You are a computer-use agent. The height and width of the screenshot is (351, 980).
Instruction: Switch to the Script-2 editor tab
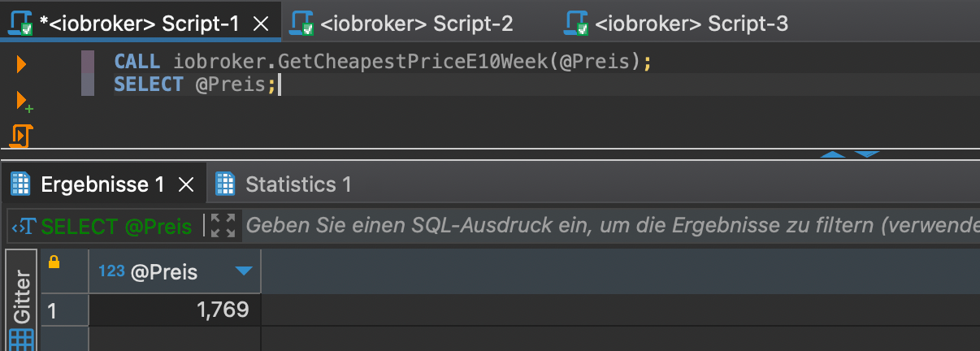pos(416,24)
